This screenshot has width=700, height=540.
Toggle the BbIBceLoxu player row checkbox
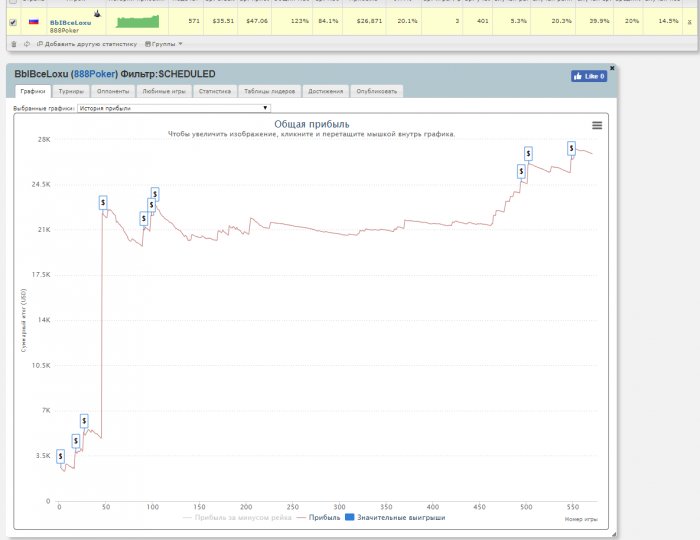click(12, 22)
